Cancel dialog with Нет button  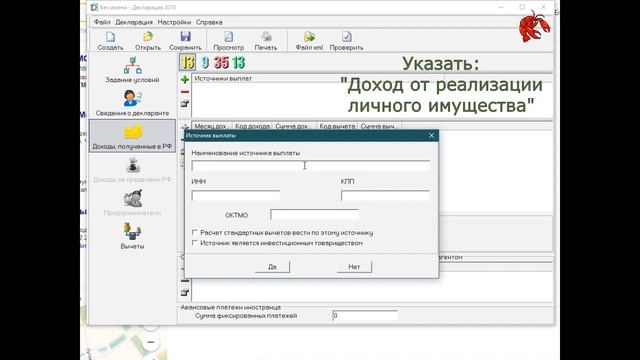(354, 267)
